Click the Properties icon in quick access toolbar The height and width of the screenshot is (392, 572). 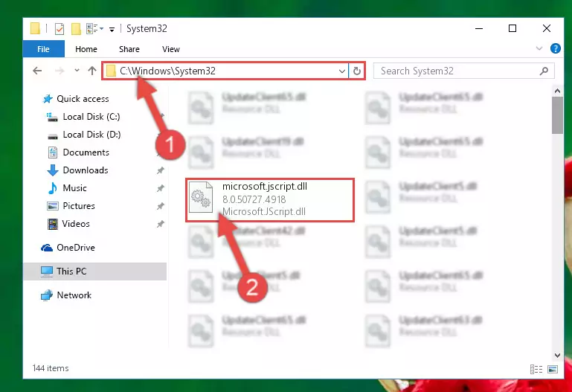pyautogui.click(x=59, y=28)
